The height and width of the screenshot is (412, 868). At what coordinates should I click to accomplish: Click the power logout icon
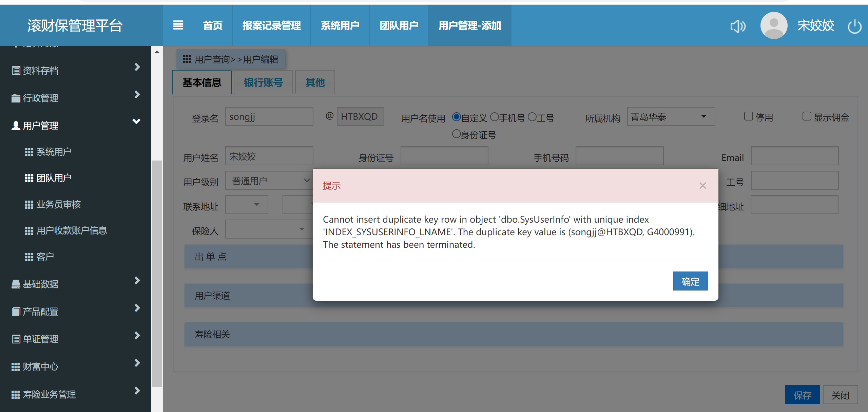[854, 26]
